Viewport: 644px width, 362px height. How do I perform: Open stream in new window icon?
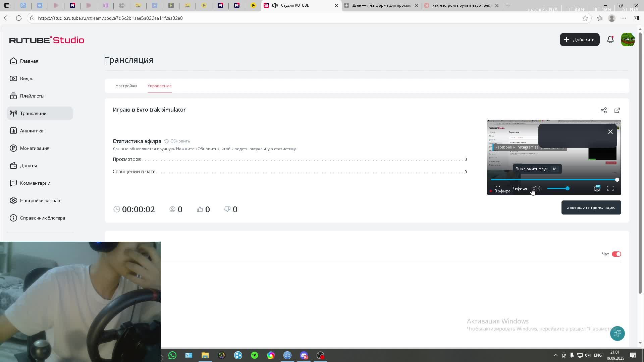tap(617, 110)
